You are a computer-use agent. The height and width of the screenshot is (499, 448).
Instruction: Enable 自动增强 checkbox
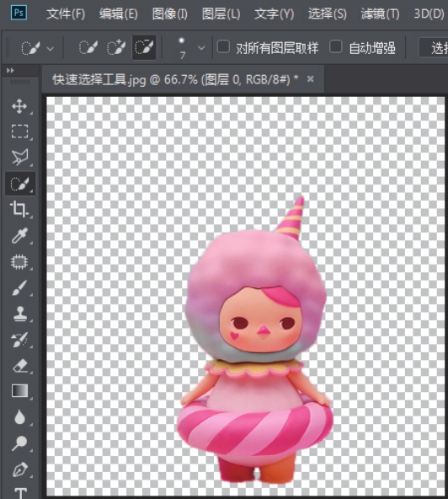335,47
